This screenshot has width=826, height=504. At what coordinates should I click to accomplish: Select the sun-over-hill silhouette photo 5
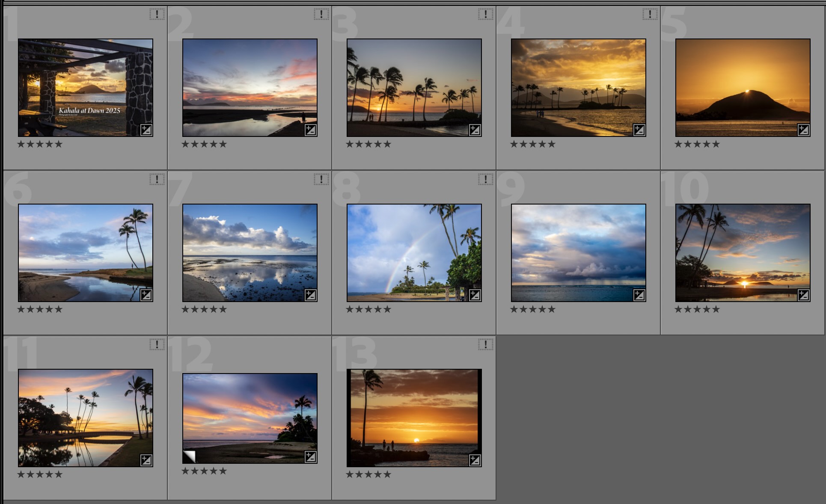[x=743, y=88]
